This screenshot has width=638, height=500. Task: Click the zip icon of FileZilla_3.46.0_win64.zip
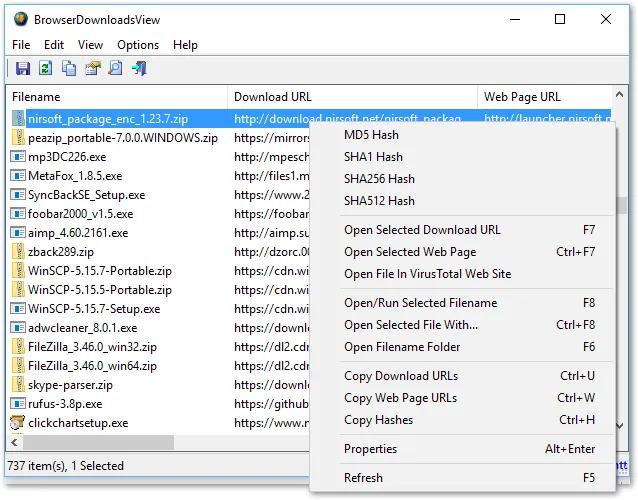tap(18, 366)
